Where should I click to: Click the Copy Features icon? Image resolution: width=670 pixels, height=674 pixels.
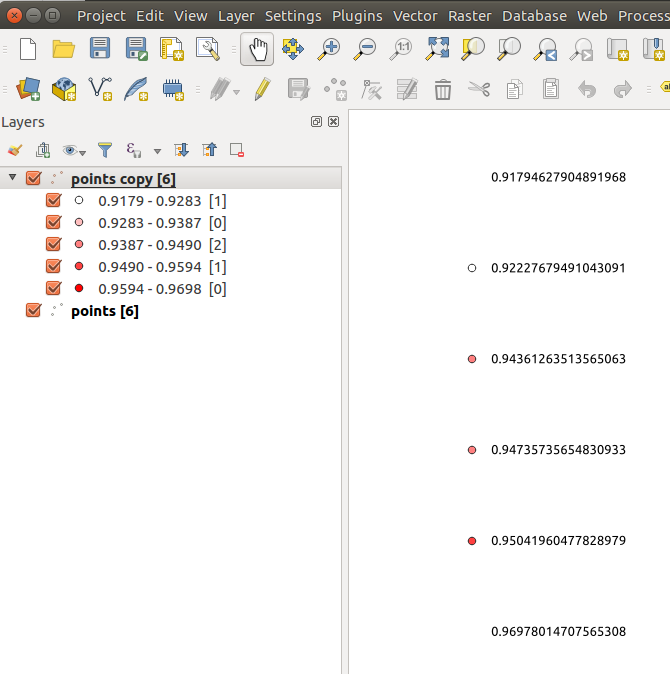(514, 89)
